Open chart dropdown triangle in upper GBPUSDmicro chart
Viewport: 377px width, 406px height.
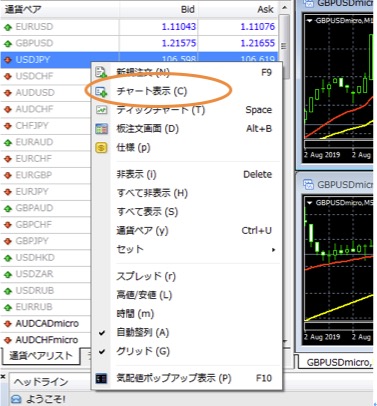pos(310,21)
